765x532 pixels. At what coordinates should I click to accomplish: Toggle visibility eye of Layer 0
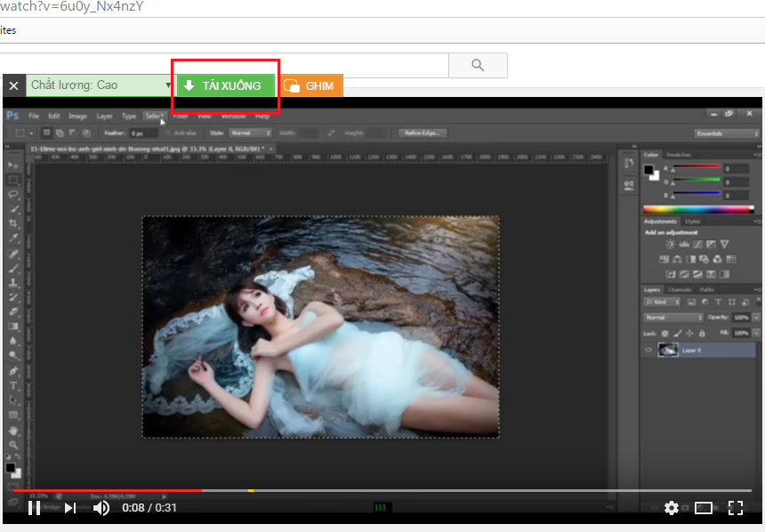point(648,351)
